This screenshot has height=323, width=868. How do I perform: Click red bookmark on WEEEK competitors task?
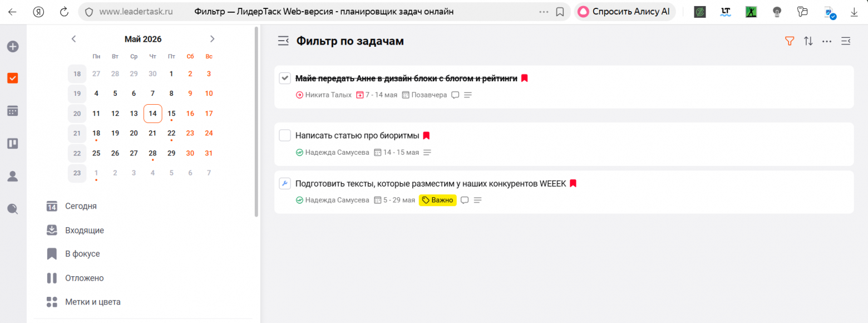573,183
